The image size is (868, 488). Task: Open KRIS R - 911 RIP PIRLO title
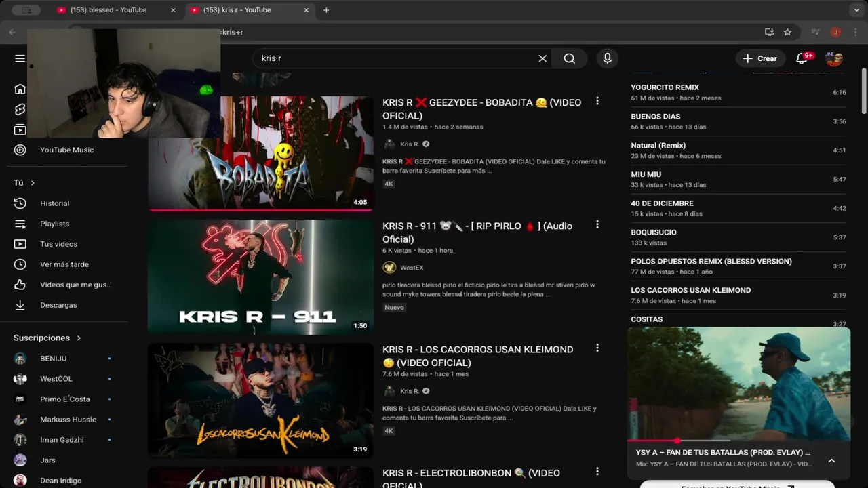point(477,232)
